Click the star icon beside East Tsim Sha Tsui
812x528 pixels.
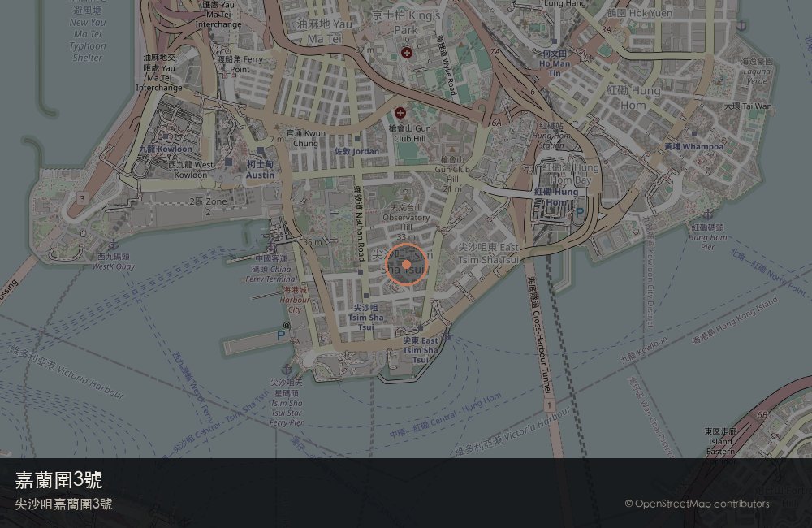tap(448, 338)
